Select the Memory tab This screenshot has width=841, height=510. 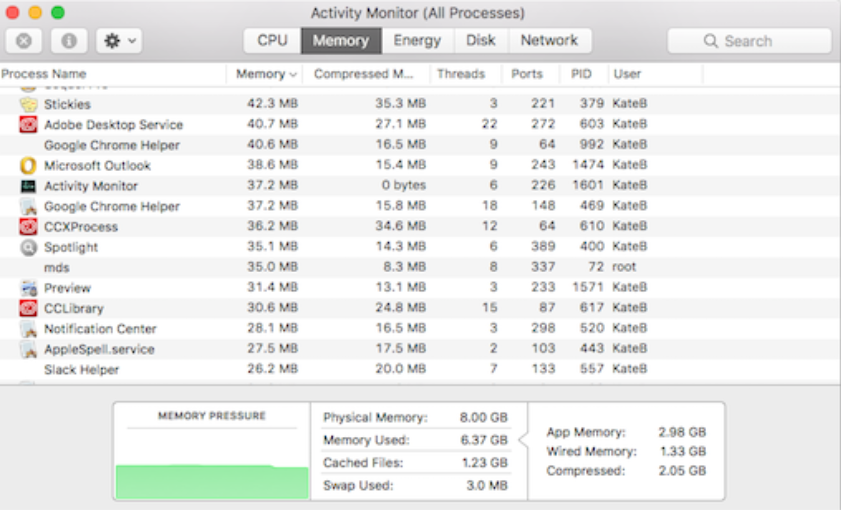pyautogui.click(x=341, y=41)
